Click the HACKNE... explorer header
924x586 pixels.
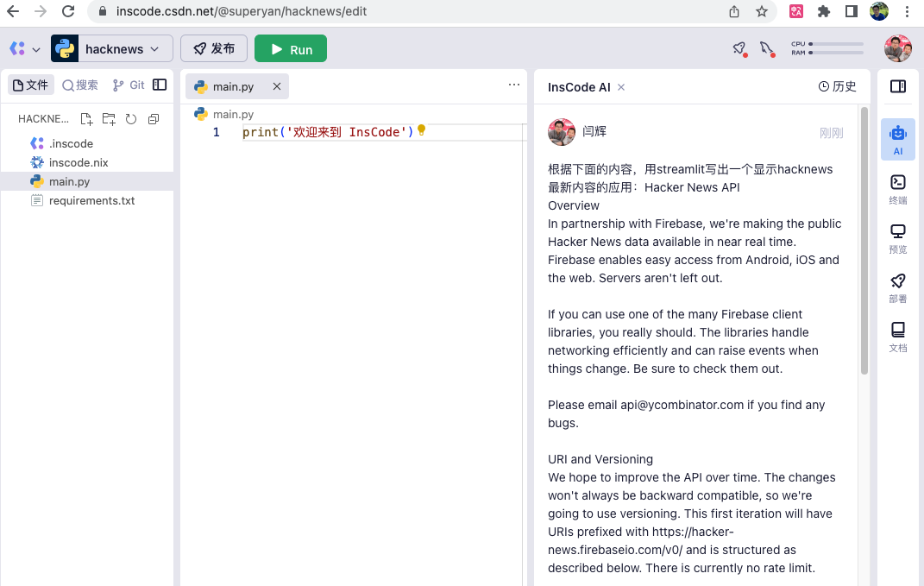43,119
